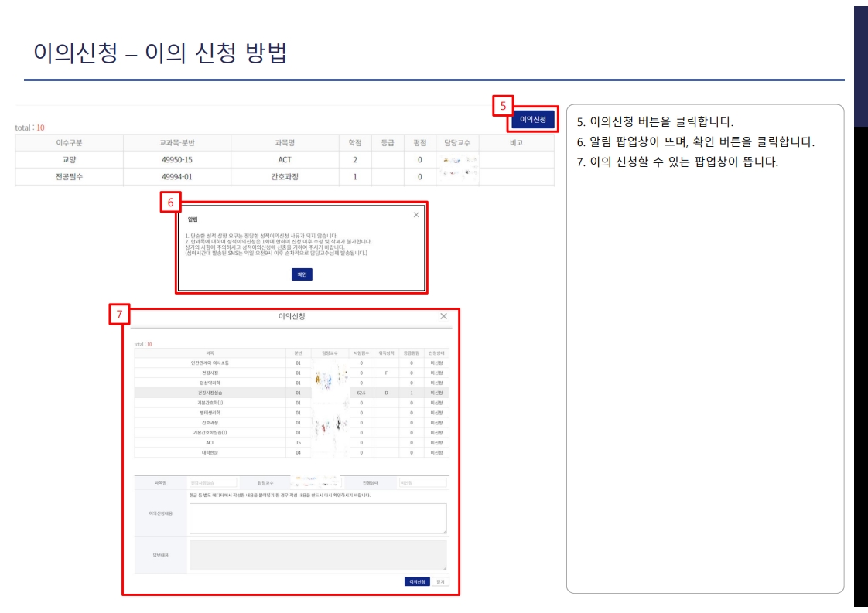868x613 pixels.
Task: Click the 담당교수 field in popup form
Action: (318, 481)
